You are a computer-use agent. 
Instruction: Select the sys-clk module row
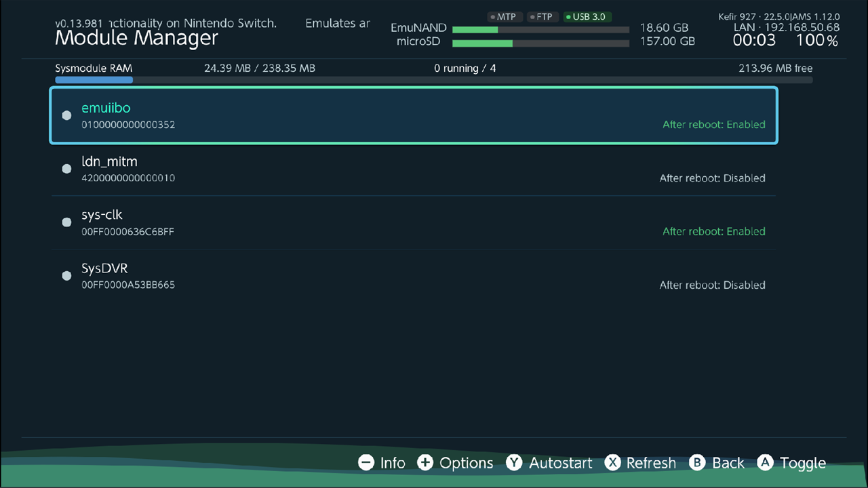point(414,222)
